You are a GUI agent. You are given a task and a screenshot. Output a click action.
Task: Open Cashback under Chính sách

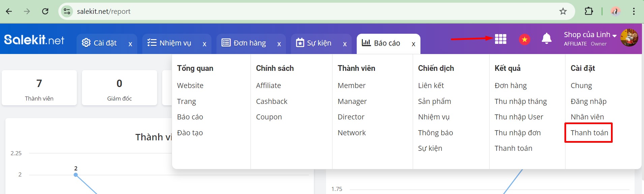click(271, 102)
